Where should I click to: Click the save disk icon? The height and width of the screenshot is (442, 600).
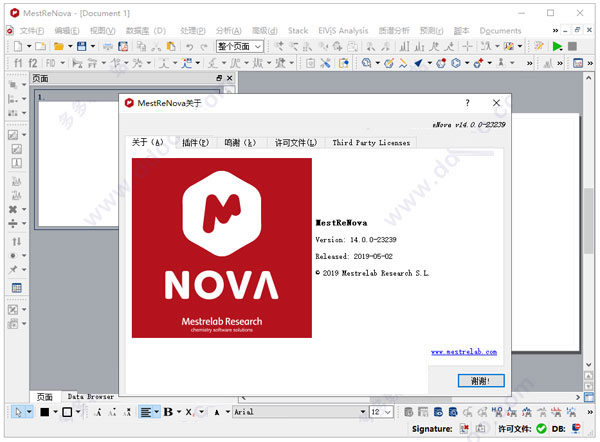pyautogui.click(x=82, y=46)
